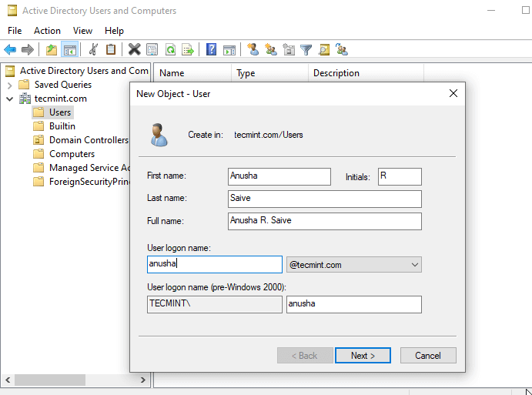Open the View menu
Image resolution: width=532 pixels, height=395 pixels.
[82, 31]
